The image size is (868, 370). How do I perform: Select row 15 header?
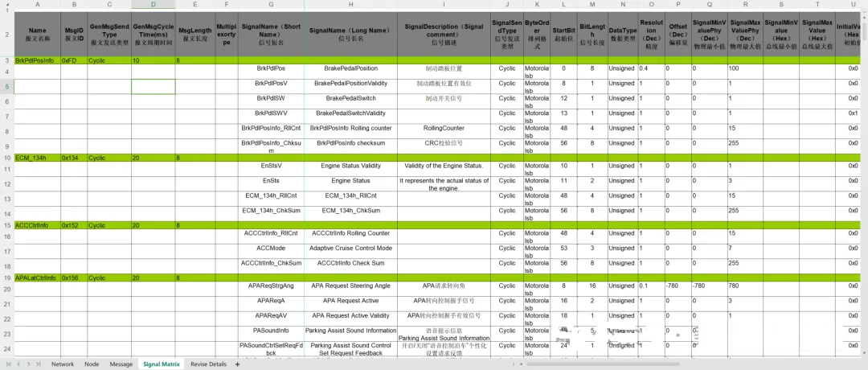(6, 225)
